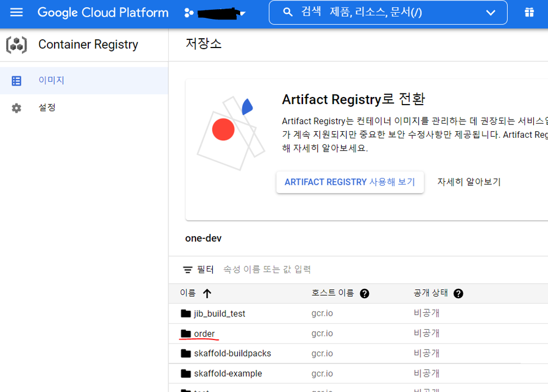The width and height of the screenshot is (548, 392).
Task: Click the Google Cloud Platform logo text
Action: pos(103,13)
